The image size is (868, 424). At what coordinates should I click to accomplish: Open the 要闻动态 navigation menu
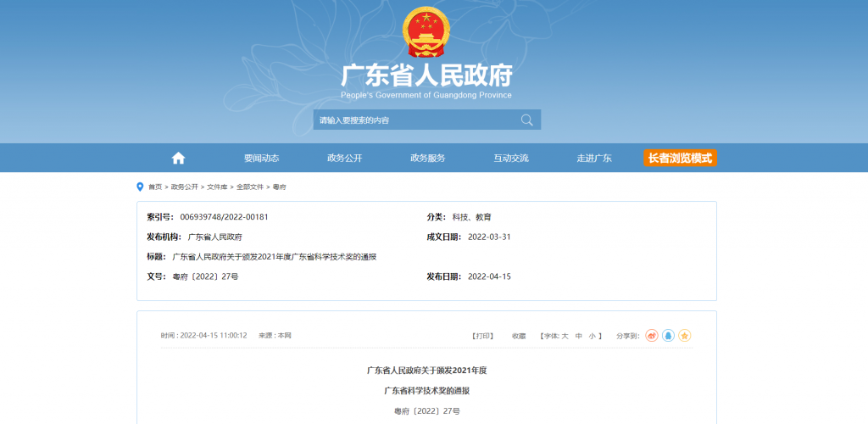(261, 158)
